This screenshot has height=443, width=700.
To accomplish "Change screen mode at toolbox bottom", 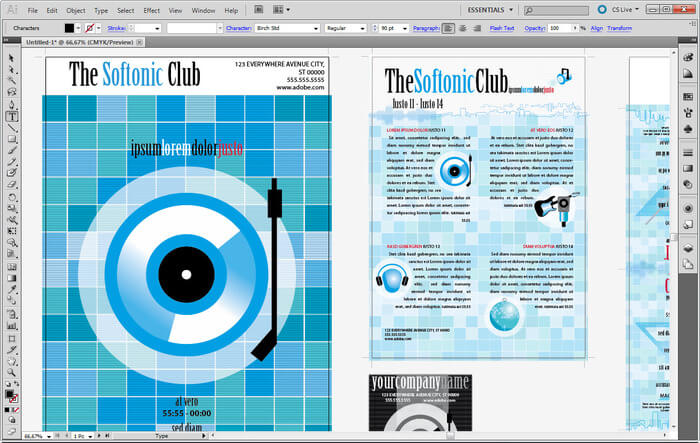I will [12, 430].
